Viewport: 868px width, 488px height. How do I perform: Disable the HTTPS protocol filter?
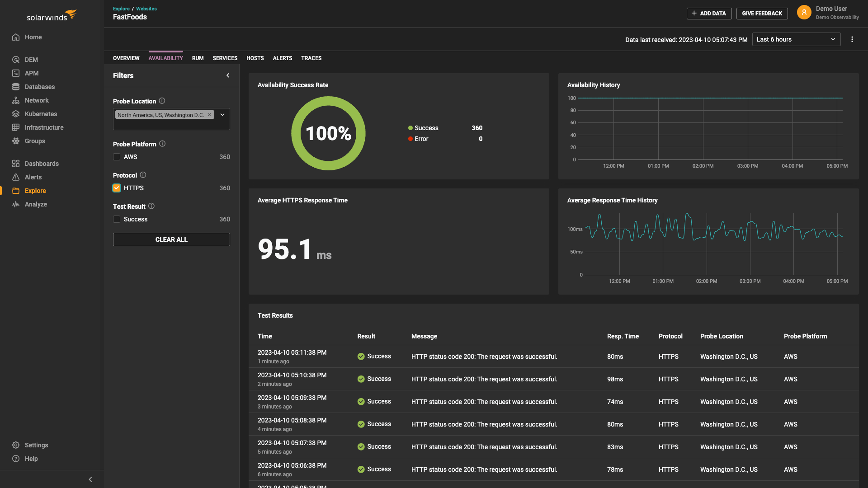116,188
